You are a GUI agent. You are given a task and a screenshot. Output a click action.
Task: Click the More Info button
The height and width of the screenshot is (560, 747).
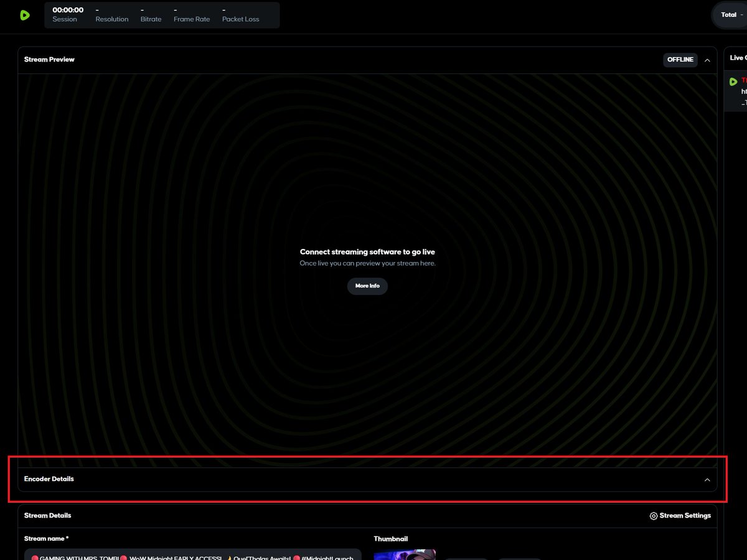367,286
